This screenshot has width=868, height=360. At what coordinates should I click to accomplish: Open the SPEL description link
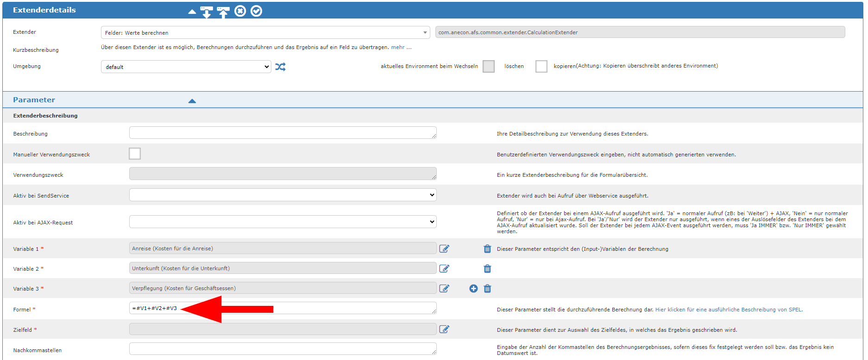729,310
